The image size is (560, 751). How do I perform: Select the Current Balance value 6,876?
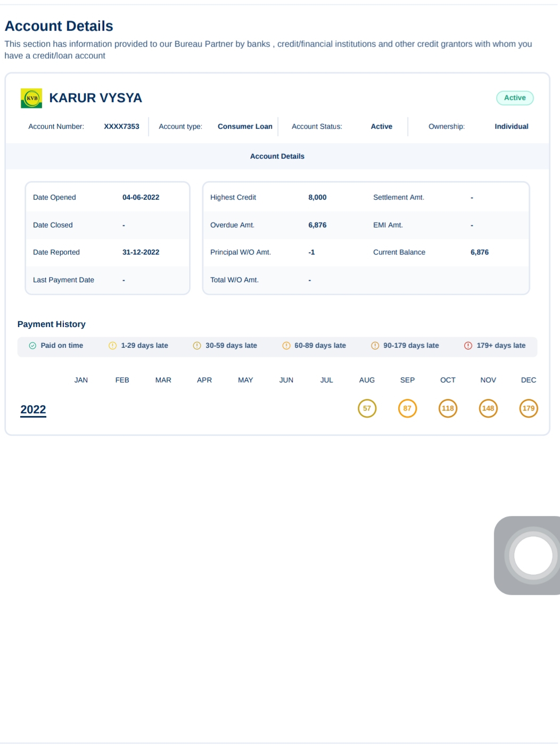479,252
